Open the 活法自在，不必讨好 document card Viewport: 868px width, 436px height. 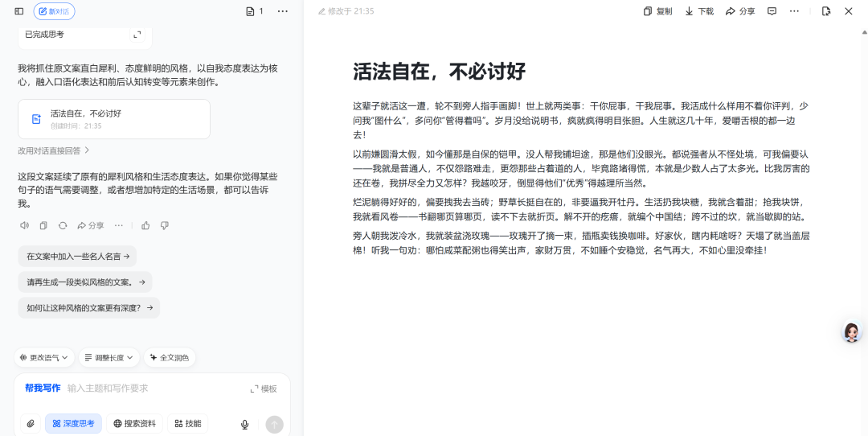click(113, 119)
